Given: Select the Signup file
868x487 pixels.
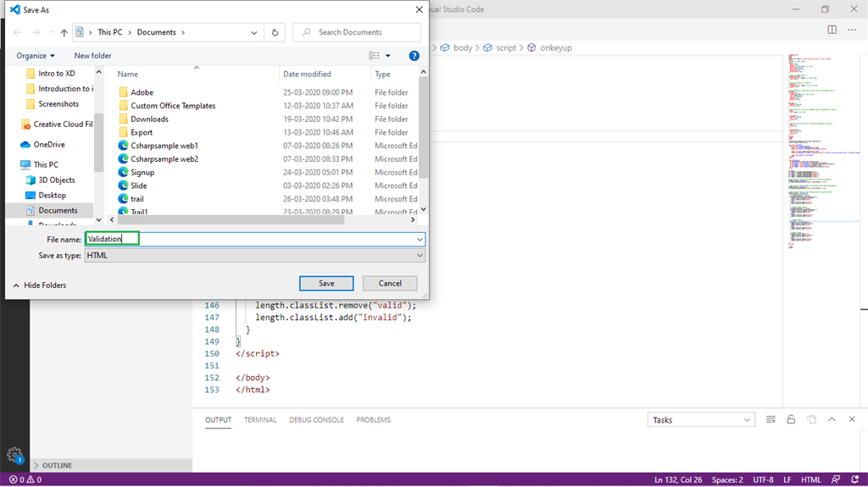Looking at the screenshot, I should [142, 172].
